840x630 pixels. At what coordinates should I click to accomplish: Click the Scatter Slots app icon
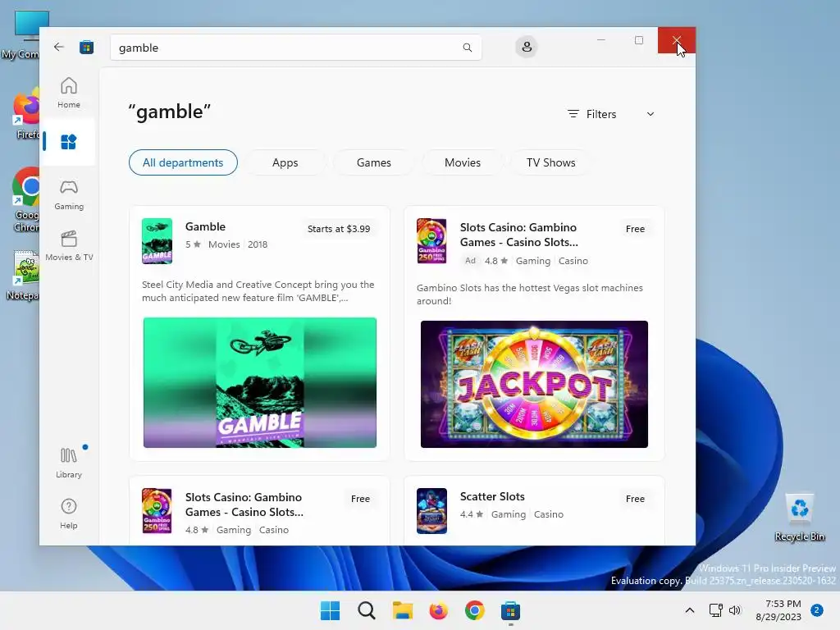tap(431, 510)
